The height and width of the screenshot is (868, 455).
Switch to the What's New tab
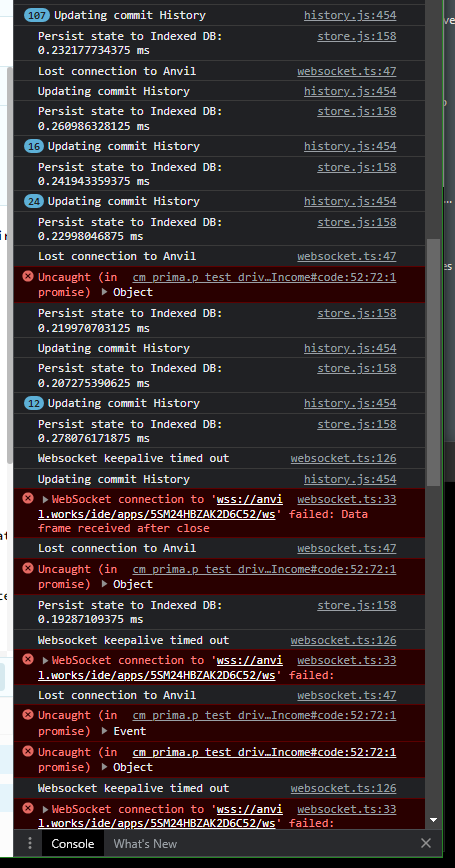tap(145, 844)
